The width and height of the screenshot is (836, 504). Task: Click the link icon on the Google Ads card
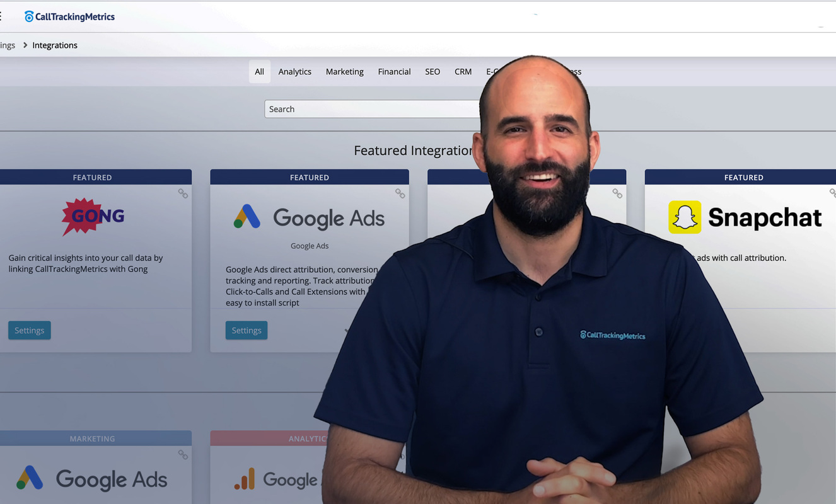pos(400,194)
